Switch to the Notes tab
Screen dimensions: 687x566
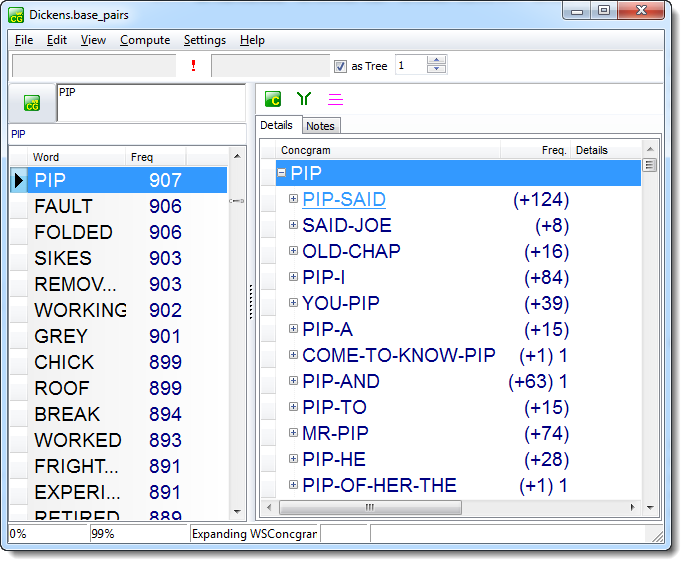(x=320, y=126)
